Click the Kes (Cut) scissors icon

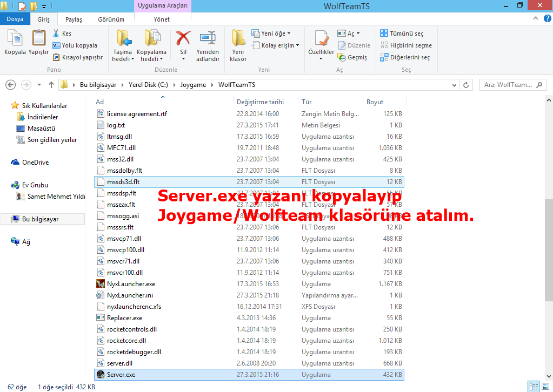pyautogui.click(x=56, y=33)
